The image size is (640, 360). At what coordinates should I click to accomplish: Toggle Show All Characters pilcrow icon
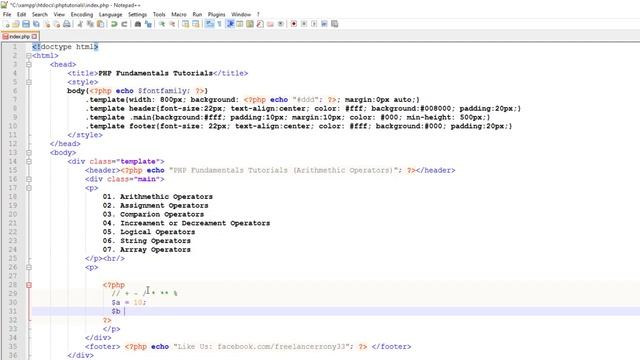[219, 24]
